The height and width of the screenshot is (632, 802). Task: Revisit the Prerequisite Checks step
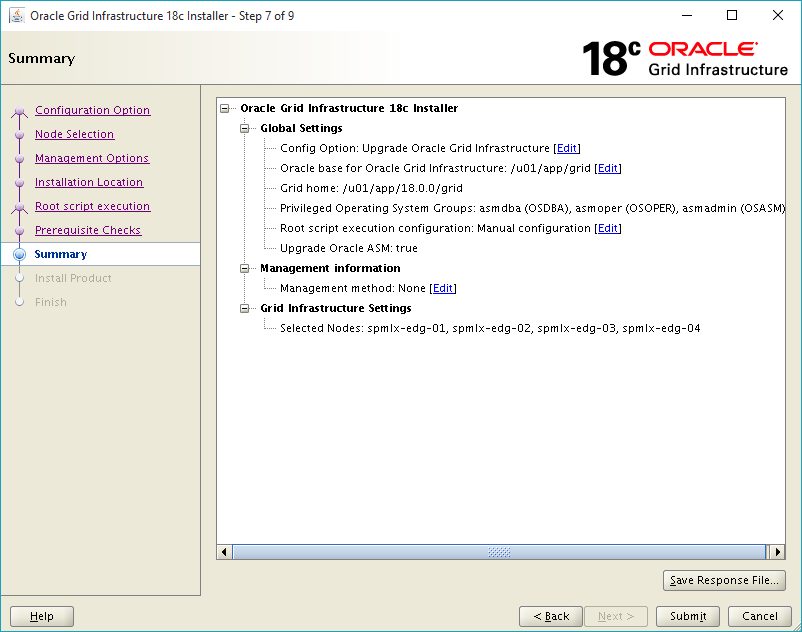click(x=88, y=230)
